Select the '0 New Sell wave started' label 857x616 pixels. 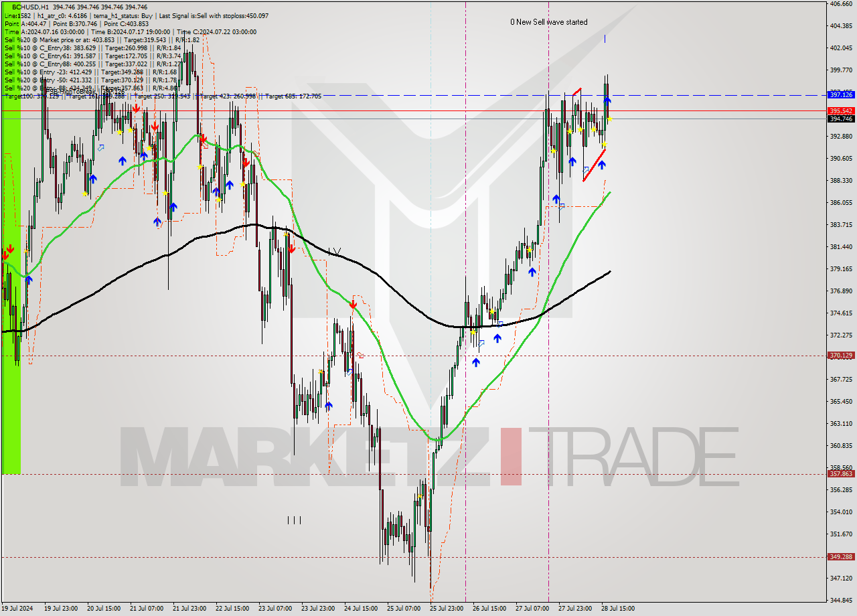tap(549, 22)
